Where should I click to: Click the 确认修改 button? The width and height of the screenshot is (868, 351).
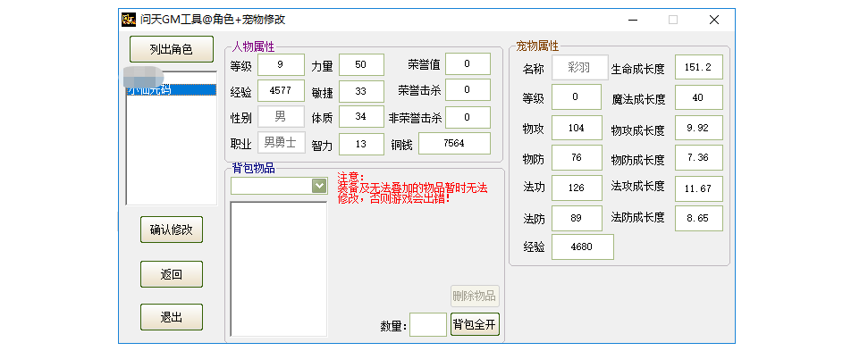tap(171, 230)
